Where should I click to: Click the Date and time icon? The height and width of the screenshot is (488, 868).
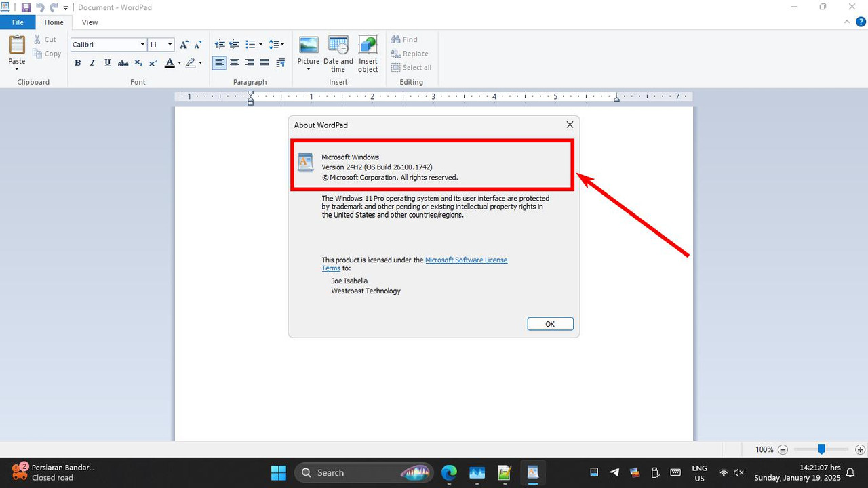tap(338, 45)
